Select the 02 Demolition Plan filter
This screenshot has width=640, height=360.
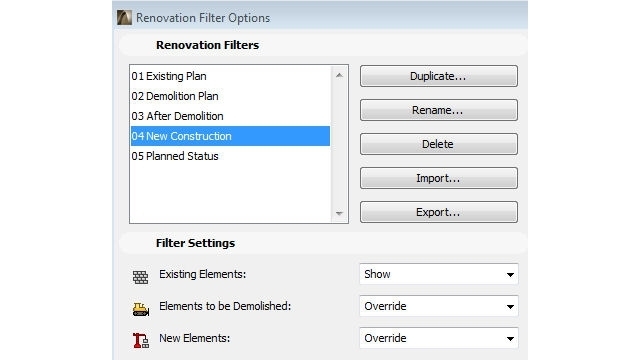230,96
